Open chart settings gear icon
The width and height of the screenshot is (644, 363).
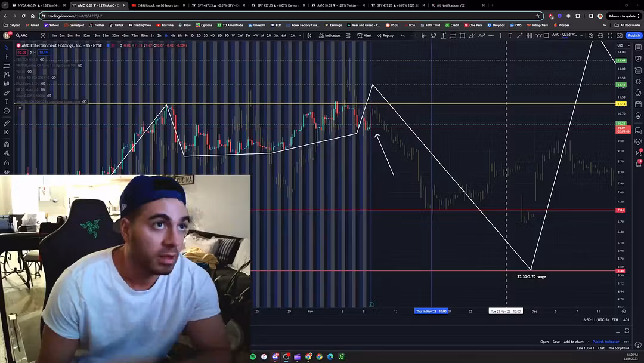(x=600, y=35)
